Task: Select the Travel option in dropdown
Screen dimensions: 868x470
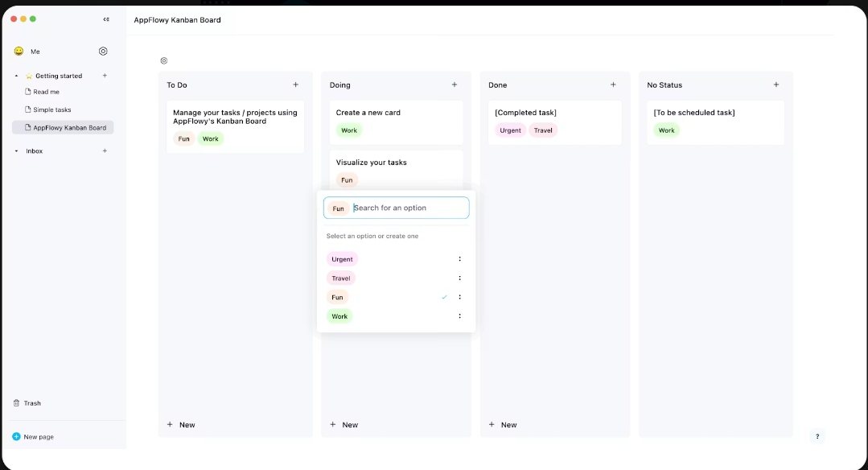Action: (x=341, y=278)
